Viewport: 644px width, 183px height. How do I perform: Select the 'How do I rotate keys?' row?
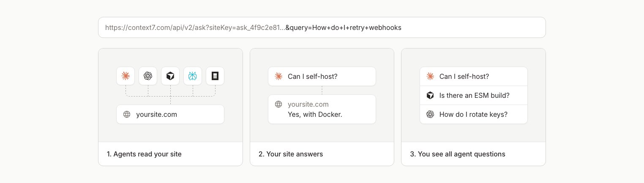[473, 114]
